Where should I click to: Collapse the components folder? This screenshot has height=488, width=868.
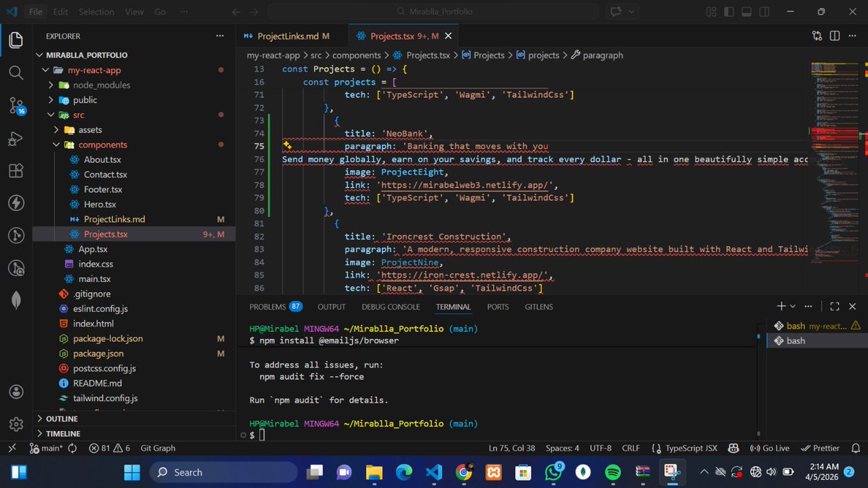pyautogui.click(x=56, y=145)
